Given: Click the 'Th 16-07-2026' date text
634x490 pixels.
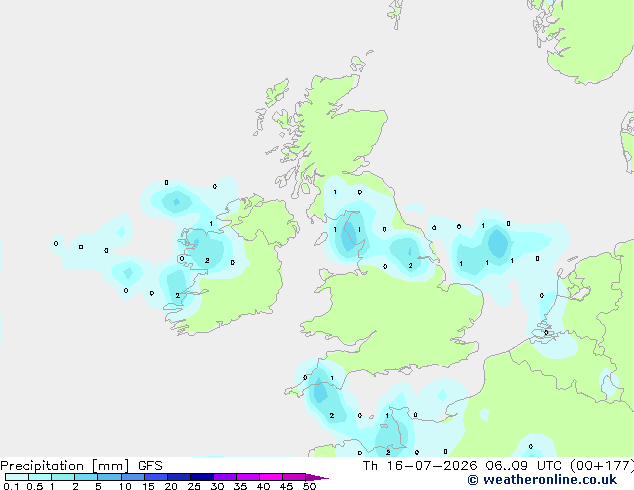Looking at the screenshot, I should [420, 466].
